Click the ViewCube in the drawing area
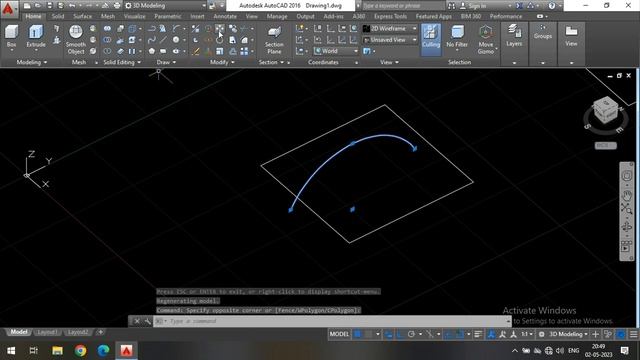Image resolution: width=640 pixels, height=360 pixels. click(x=606, y=110)
